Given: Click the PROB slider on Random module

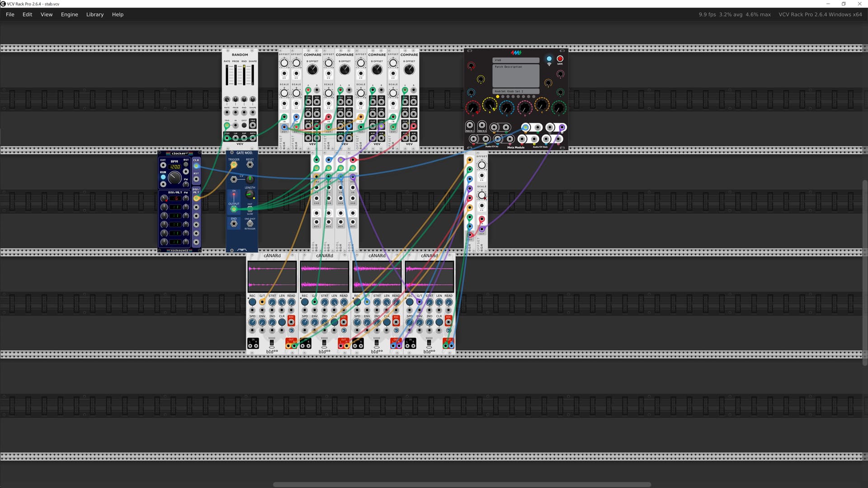Looking at the screenshot, I should [236, 75].
